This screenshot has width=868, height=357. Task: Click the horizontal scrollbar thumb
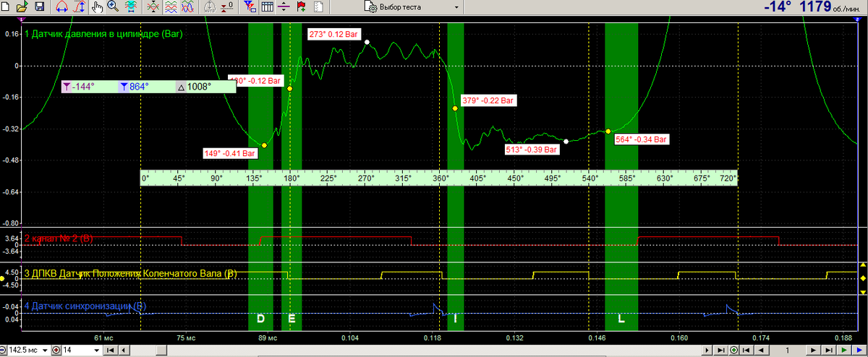tap(161, 350)
